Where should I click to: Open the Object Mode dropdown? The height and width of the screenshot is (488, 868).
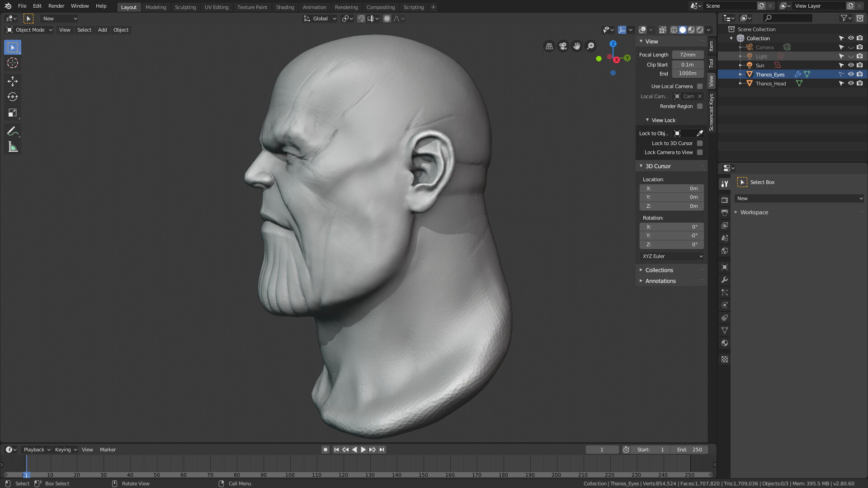point(29,30)
